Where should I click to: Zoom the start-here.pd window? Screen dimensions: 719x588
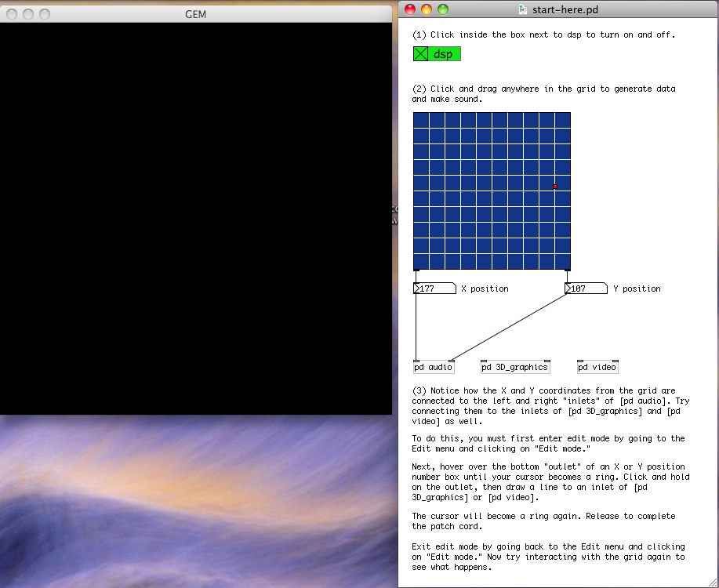(443, 9)
